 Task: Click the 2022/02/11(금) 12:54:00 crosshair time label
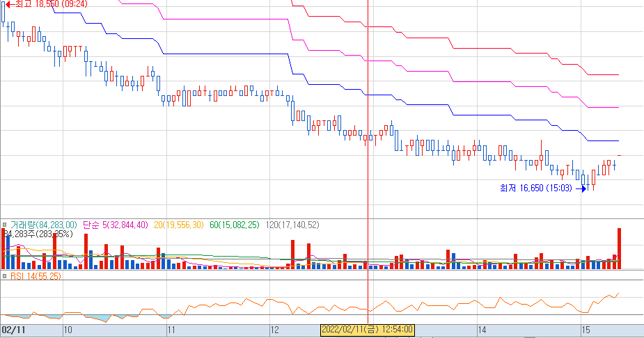click(x=367, y=330)
